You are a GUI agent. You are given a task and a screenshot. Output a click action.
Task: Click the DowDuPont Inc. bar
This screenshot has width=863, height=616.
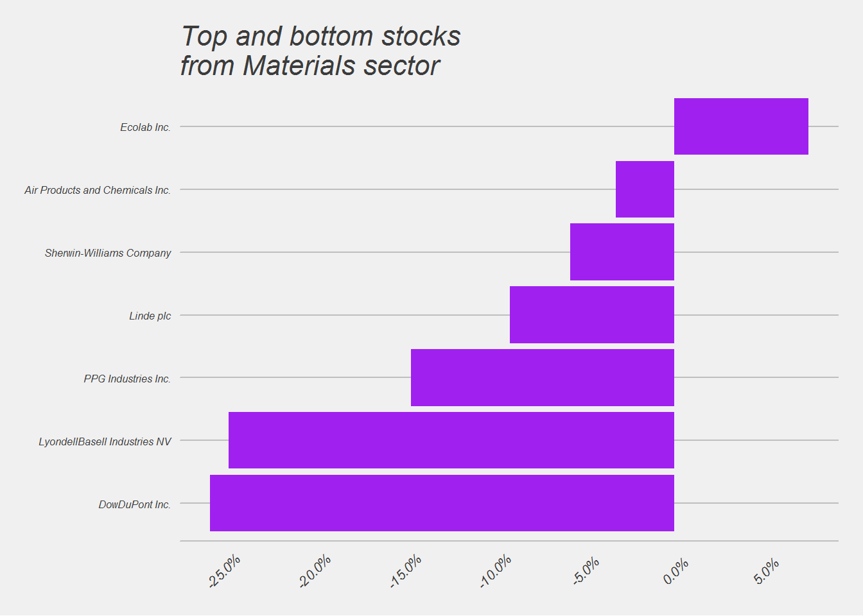(x=442, y=503)
